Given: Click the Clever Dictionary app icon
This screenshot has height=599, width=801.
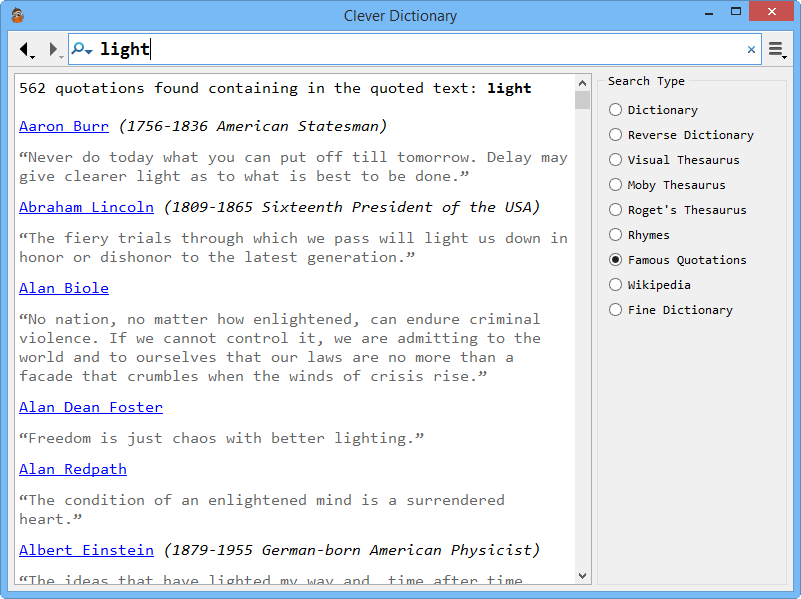Looking at the screenshot, I should pos(17,15).
